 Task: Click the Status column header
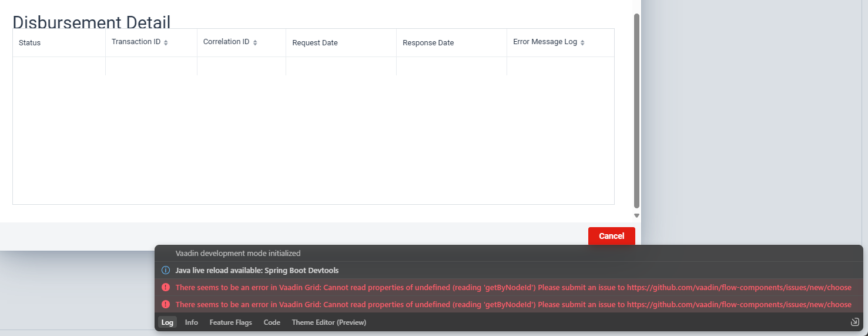(30, 43)
